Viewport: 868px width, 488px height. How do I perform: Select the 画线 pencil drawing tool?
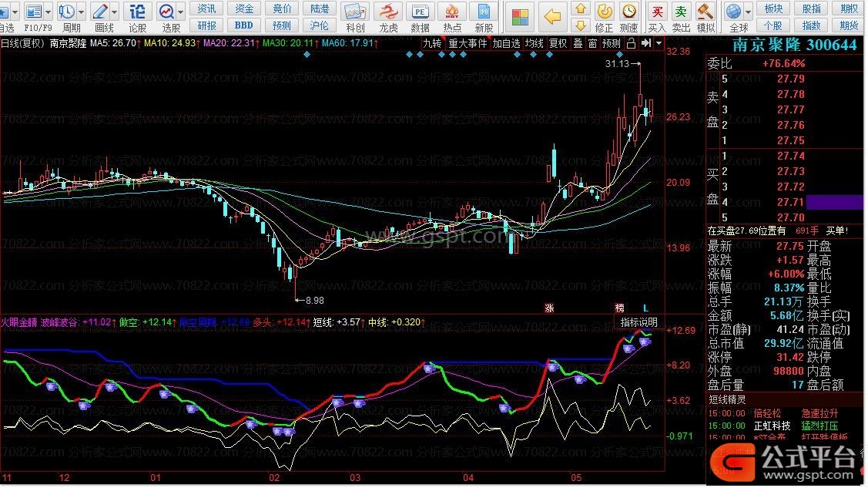tap(100, 11)
